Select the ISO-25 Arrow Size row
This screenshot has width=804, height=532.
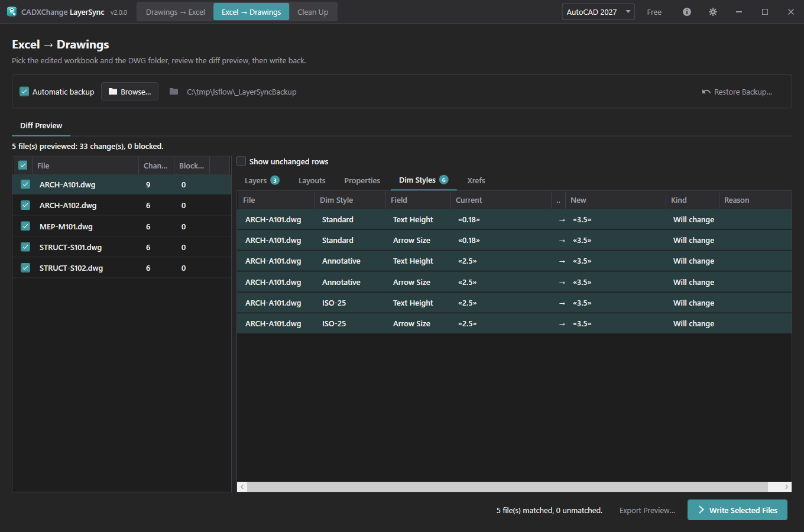pyautogui.click(x=514, y=323)
